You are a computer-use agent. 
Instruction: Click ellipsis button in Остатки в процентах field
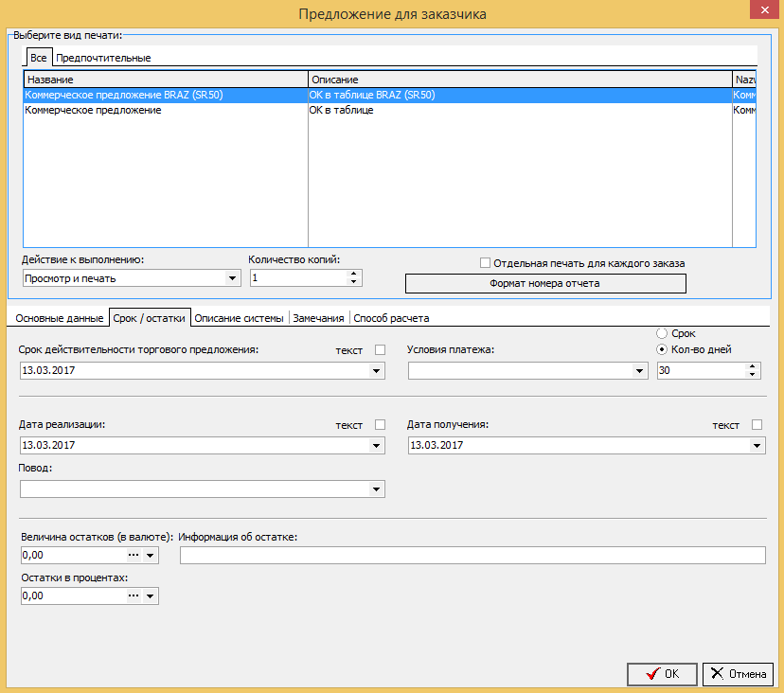134,596
